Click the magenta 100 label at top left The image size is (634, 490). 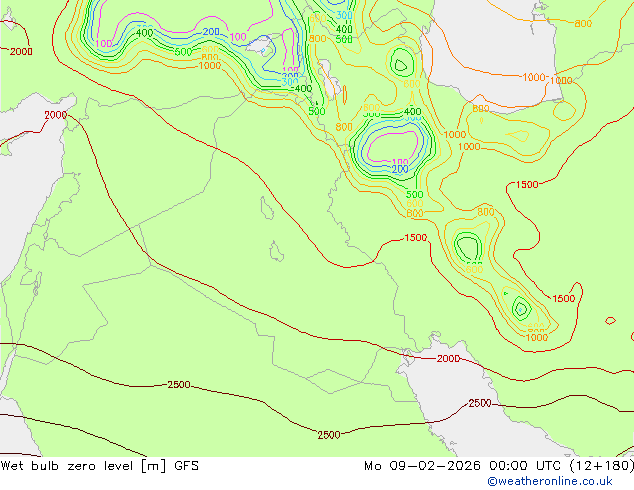[x=104, y=44]
